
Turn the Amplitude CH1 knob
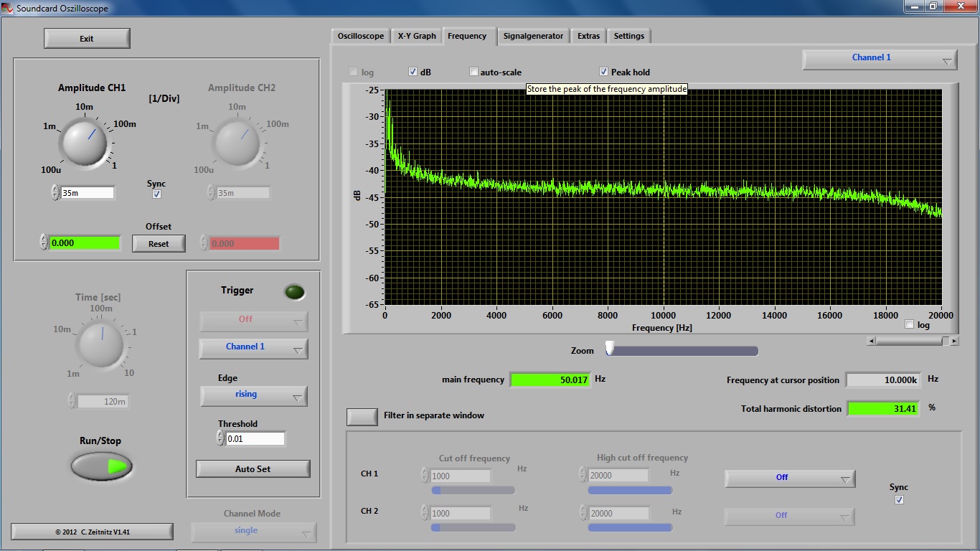84,141
